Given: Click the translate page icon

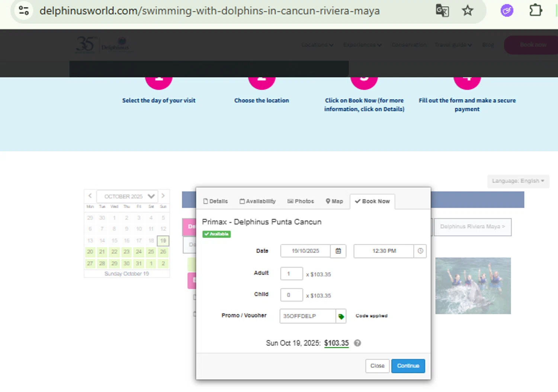Looking at the screenshot, I should pyautogui.click(x=442, y=10).
